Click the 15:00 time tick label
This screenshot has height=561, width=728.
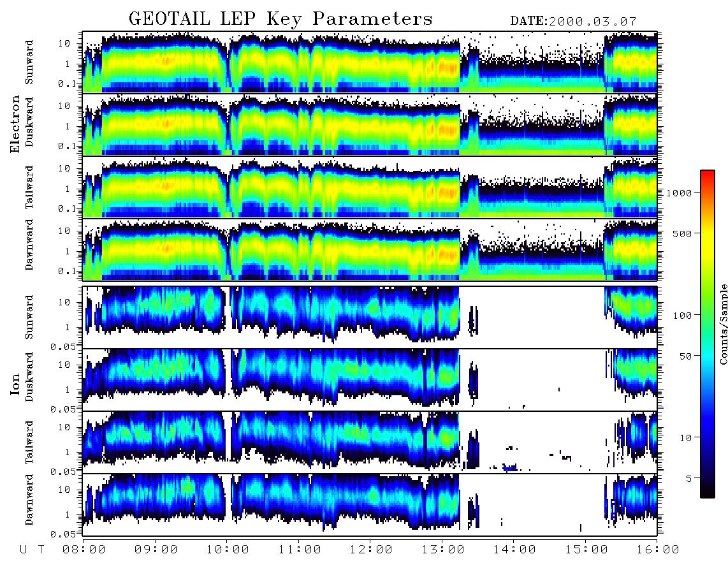pyautogui.click(x=586, y=550)
